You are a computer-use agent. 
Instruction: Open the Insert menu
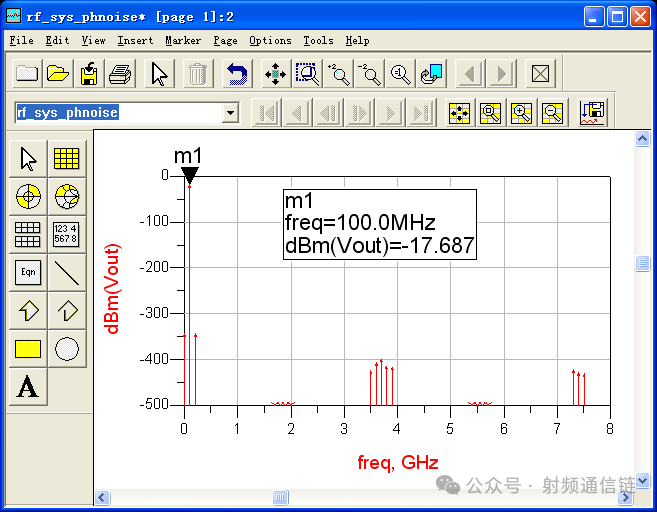point(135,41)
